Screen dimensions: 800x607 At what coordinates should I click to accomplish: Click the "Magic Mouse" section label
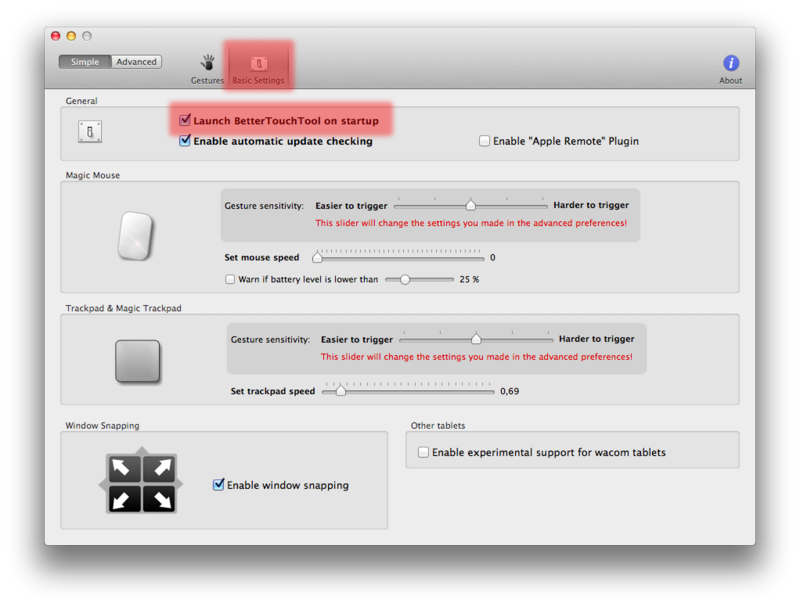tap(92, 175)
